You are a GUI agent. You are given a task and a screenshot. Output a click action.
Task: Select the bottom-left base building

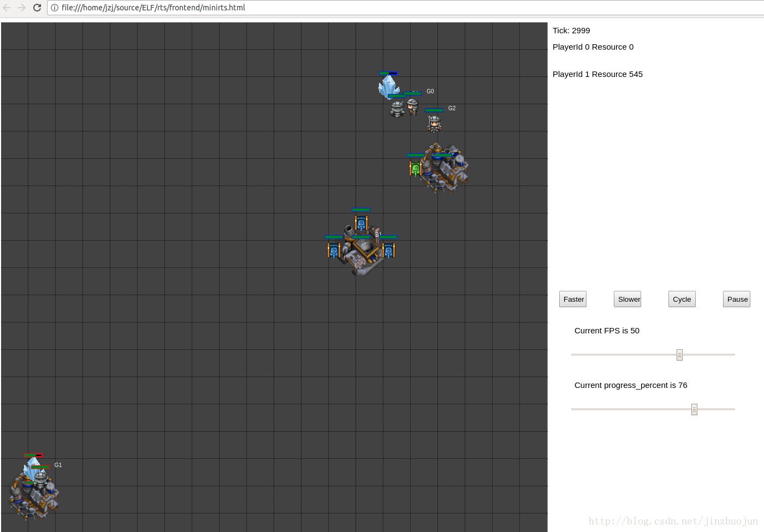click(x=34, y=497)
